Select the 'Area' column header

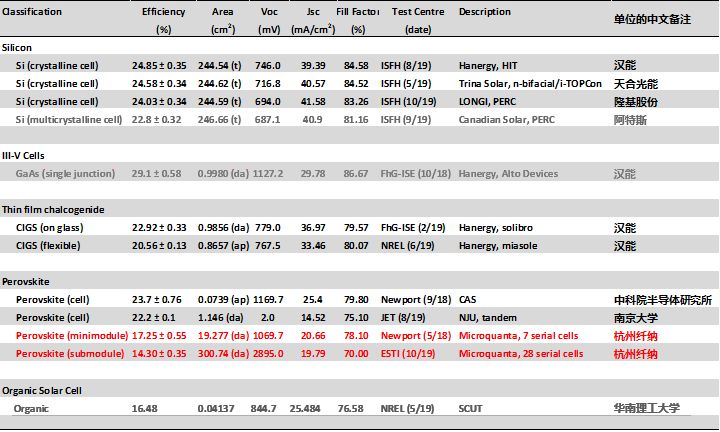[223, 12]
